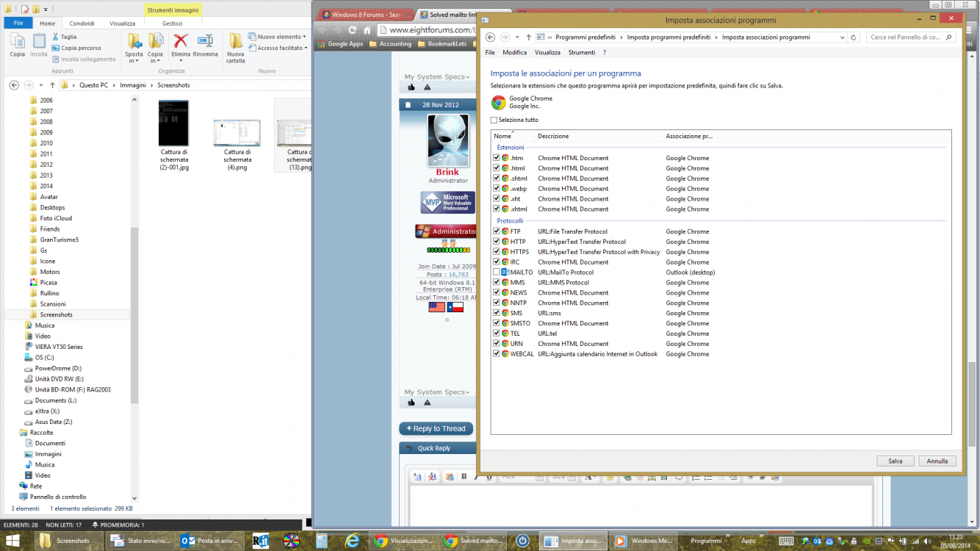Open Internet Explorer from the taskbar

[x=353, y=541]
